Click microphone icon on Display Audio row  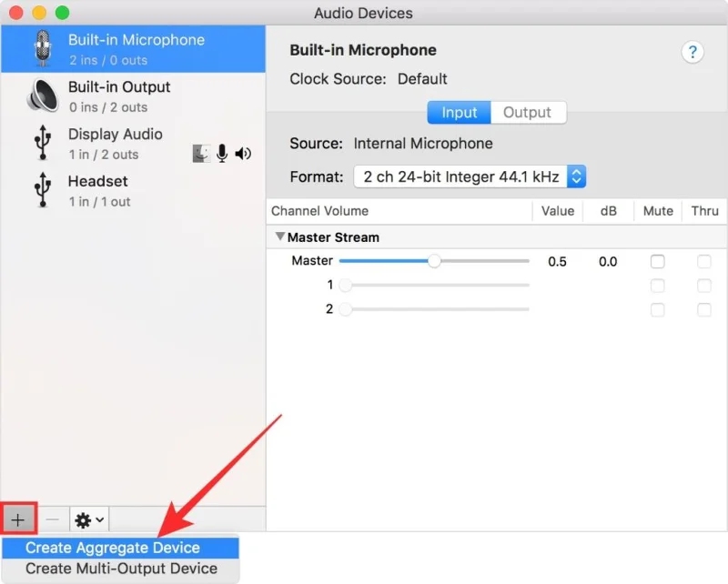(222, 154)
